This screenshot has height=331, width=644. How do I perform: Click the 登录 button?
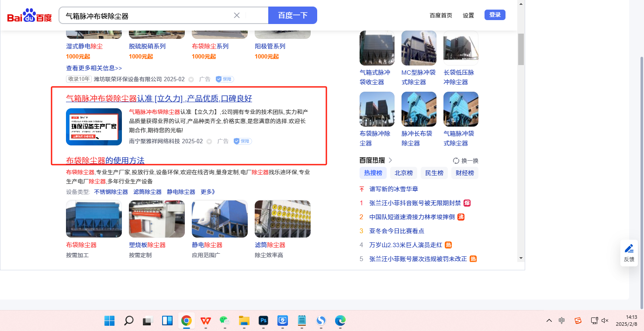pyautogui.click(x=495, y=15)
